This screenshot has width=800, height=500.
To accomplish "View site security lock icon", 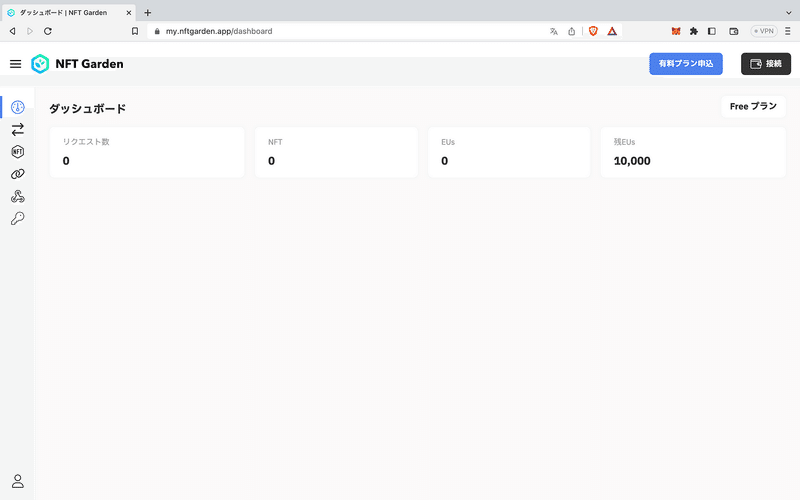I will click(157, 31).
